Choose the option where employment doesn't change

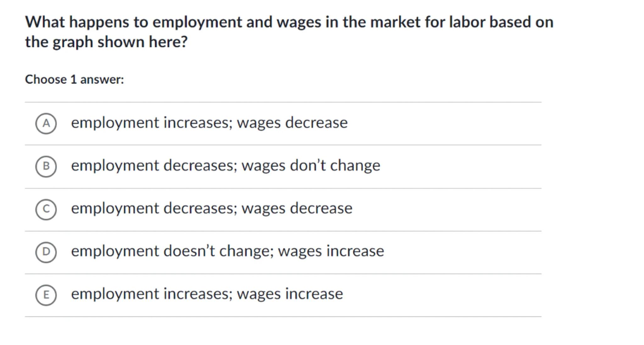pyautogui.click(x=227, y=251)
